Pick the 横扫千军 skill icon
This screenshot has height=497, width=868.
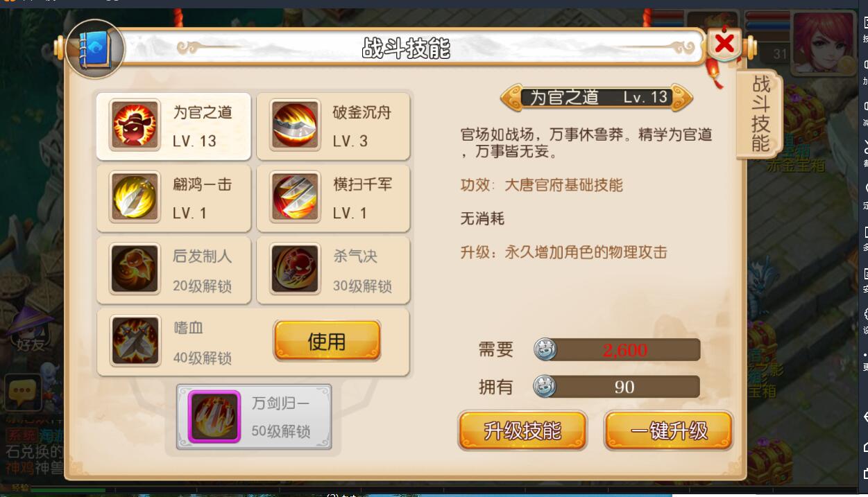pos(295,197)
